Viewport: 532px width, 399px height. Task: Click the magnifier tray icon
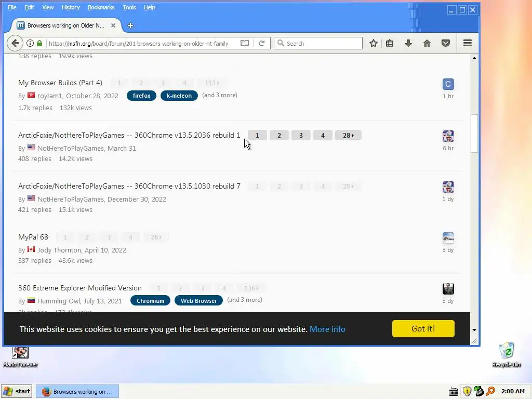click(x=490, y=391)
